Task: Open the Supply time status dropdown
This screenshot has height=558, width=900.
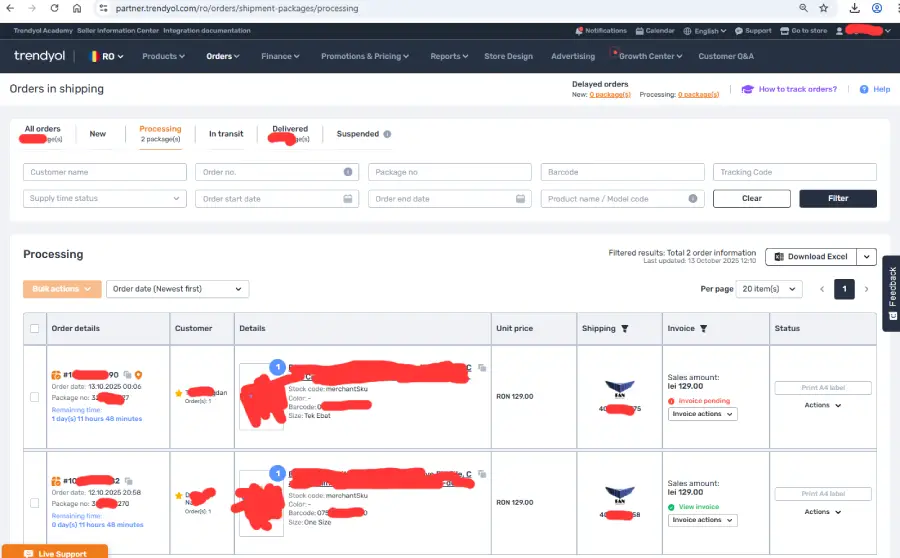Action: [104, 199]
